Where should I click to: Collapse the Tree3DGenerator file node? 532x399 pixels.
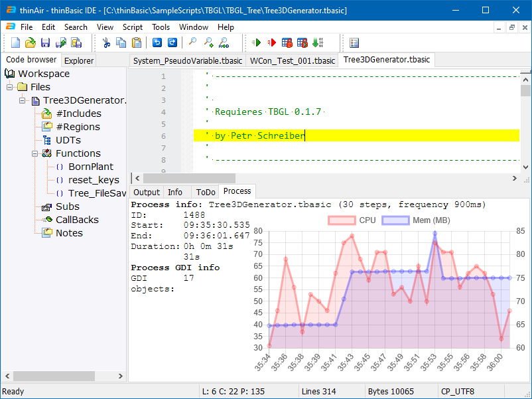point(22,100)
